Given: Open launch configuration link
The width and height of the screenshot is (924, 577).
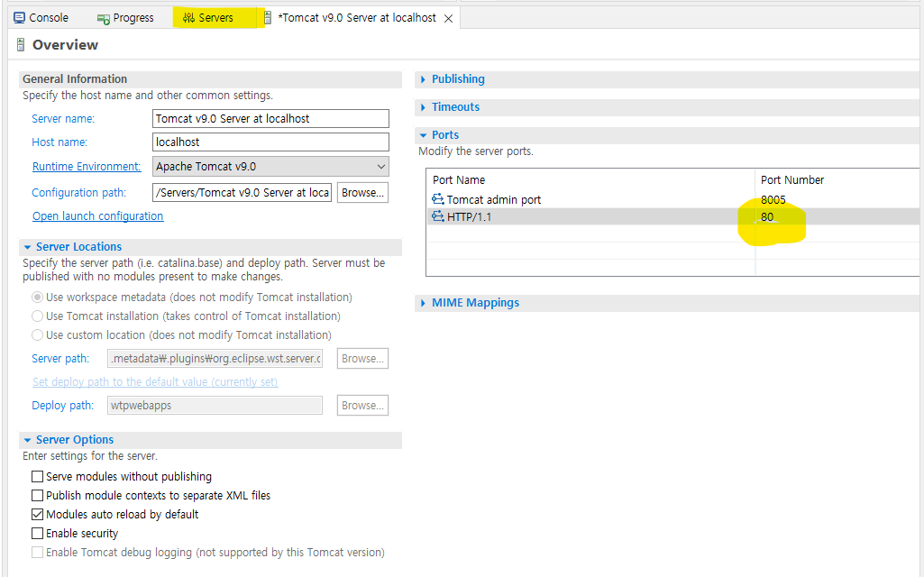Looking at the screenshot, I should pos(98,215).
